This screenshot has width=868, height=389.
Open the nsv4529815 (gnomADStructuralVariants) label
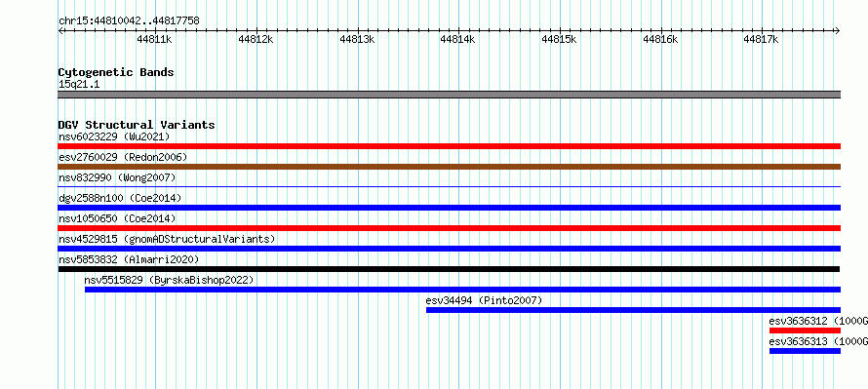click(x=167, y=239)
